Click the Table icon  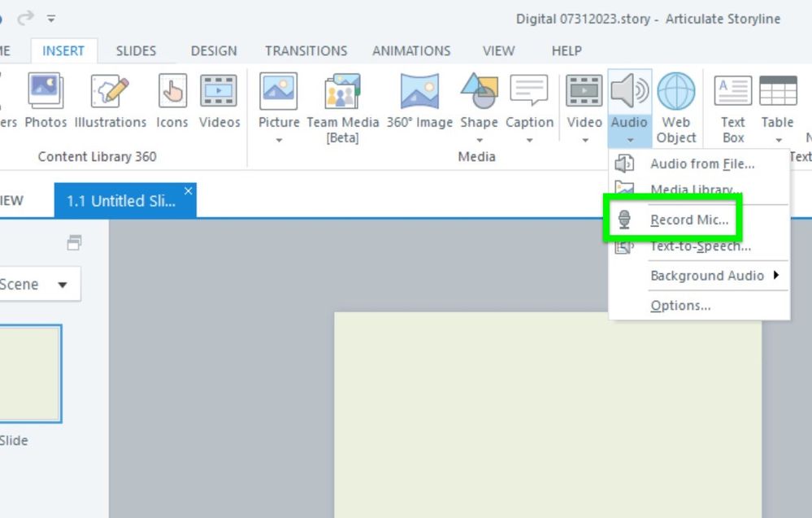pos(778,91)
